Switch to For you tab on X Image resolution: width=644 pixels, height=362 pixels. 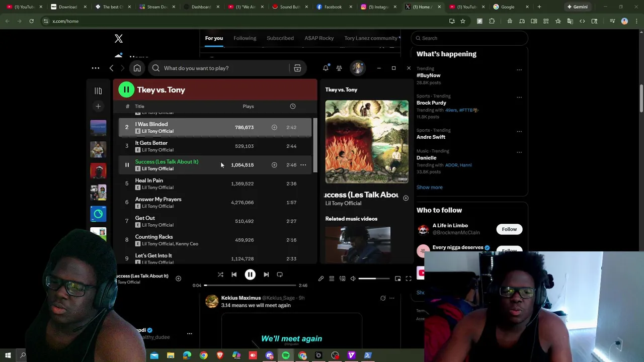pyautogui.click(x=214, y=38)
